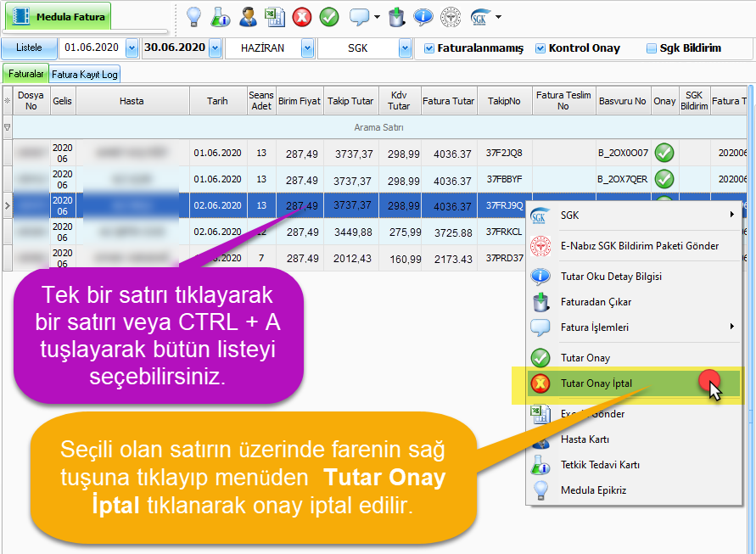The image size is (756, 554).
Task: Click the green Onay check in row 37F2JQ8
Action: point(664,153)
